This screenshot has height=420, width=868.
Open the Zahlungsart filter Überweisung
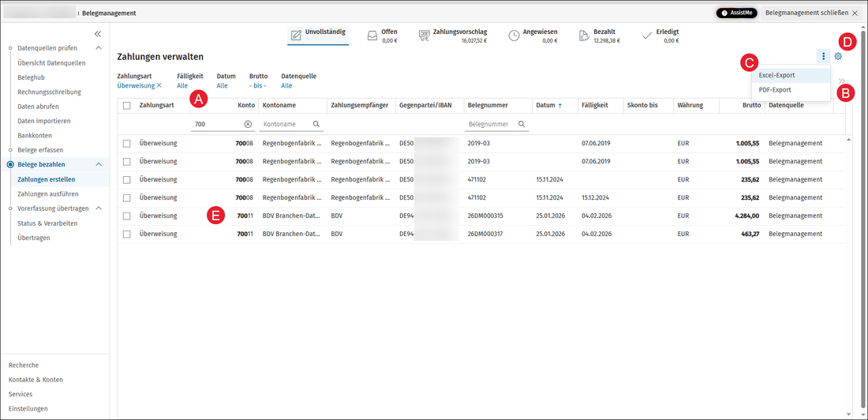coord(136,85)
